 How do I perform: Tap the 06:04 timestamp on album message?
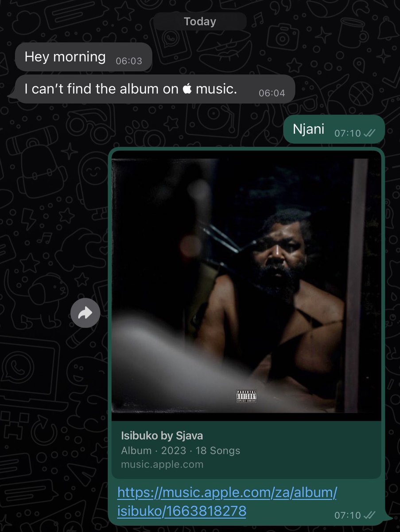[272, 93]
